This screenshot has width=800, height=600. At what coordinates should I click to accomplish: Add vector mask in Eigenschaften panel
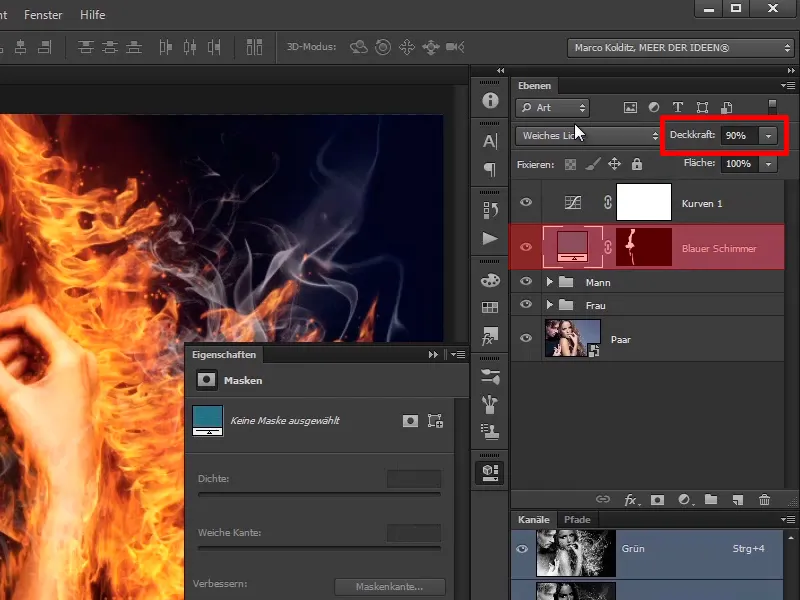pos(435,421)
